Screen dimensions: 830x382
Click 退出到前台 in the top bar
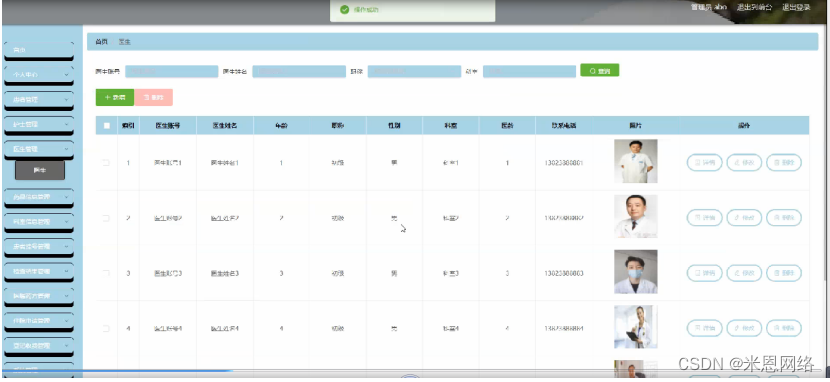pyautogui.click(x=754, y=7)
